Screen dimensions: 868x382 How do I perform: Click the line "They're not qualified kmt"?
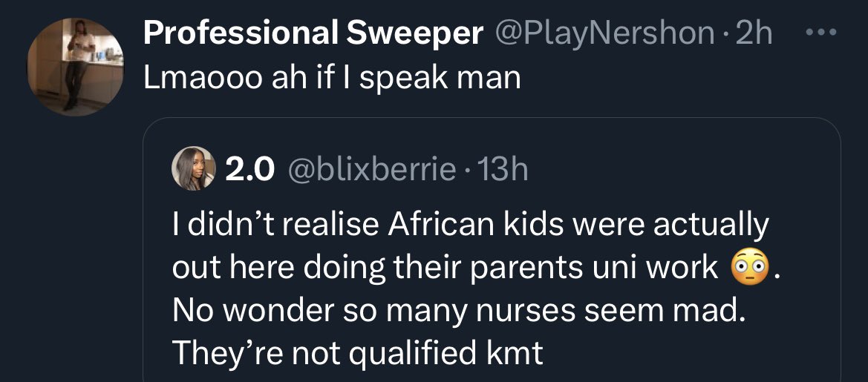358,353
